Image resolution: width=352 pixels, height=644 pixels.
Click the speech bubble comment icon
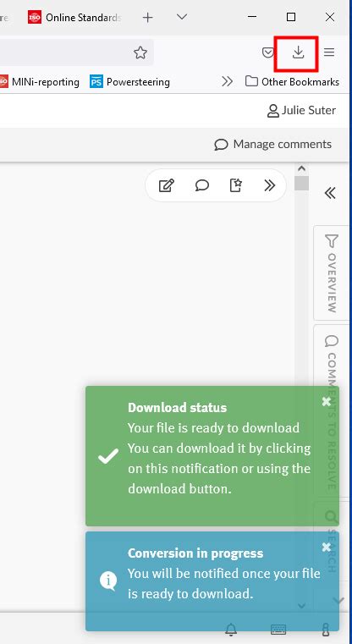click(x=201, y=185)
